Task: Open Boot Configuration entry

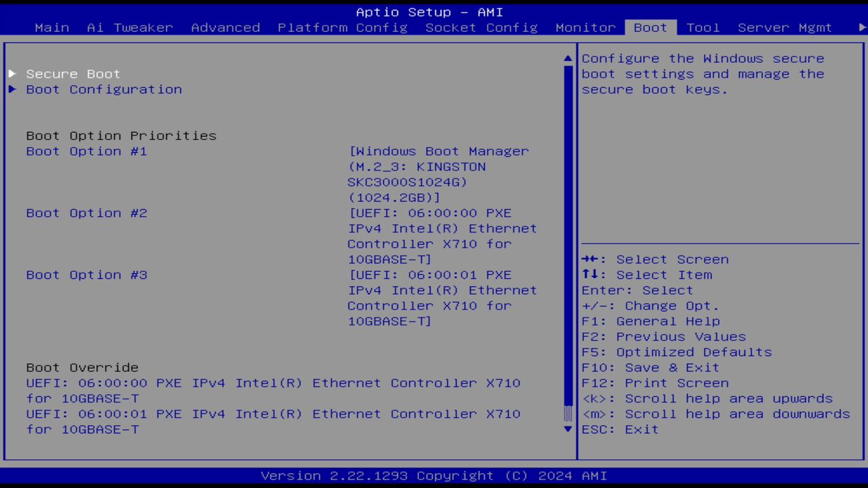Action: pos(104,89)
